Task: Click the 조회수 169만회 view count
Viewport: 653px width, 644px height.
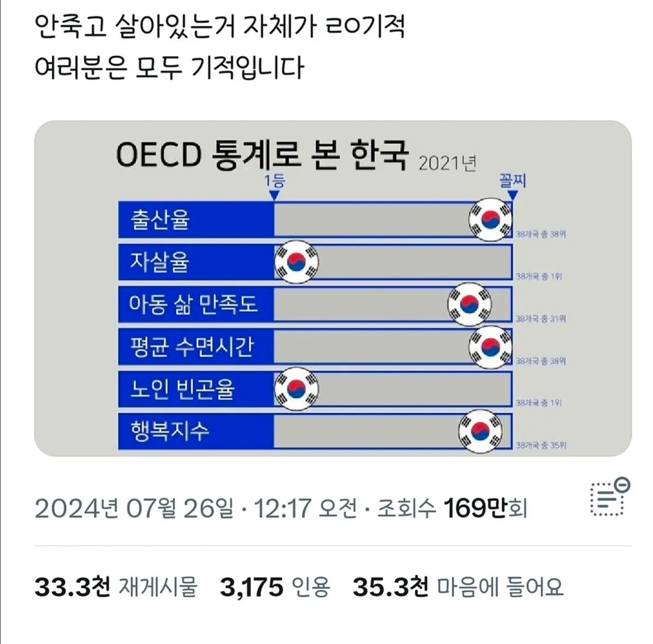Action: pos(452,508)
